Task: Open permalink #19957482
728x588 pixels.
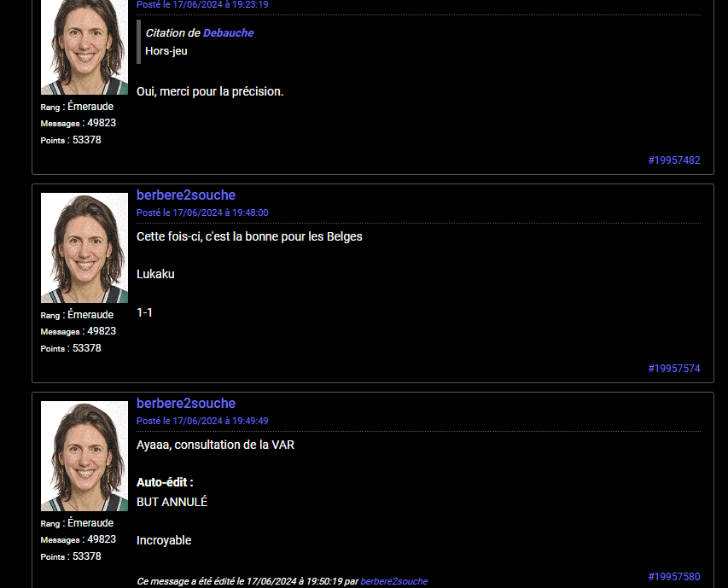Action: coord(674,160)
